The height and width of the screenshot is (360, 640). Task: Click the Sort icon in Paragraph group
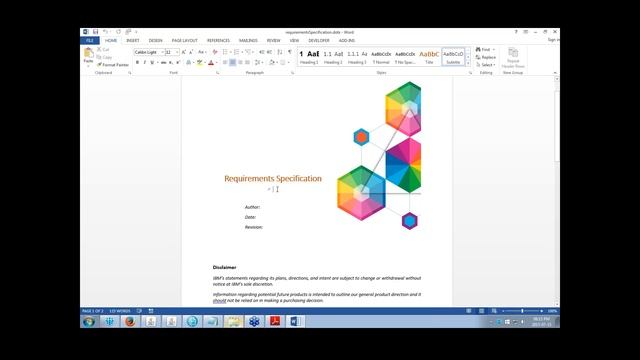click(280, 52)
